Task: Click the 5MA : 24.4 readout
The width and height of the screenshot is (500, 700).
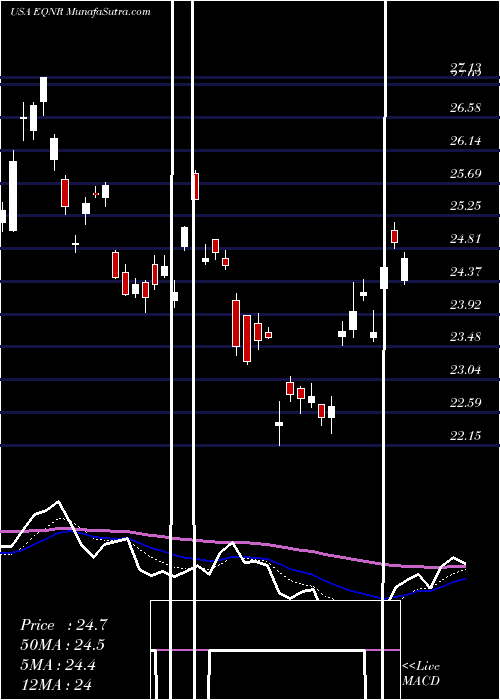Action: (x=58, y=665)
